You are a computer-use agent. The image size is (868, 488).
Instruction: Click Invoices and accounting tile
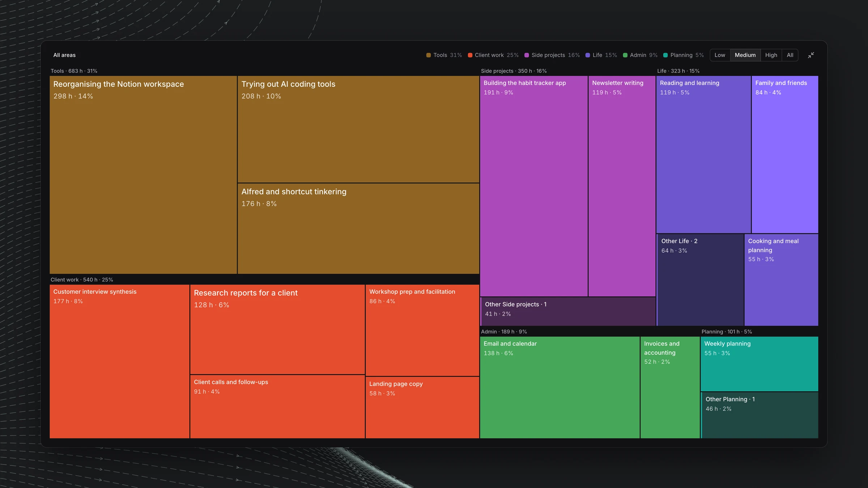pyautogui.click(x=670, y=388)
